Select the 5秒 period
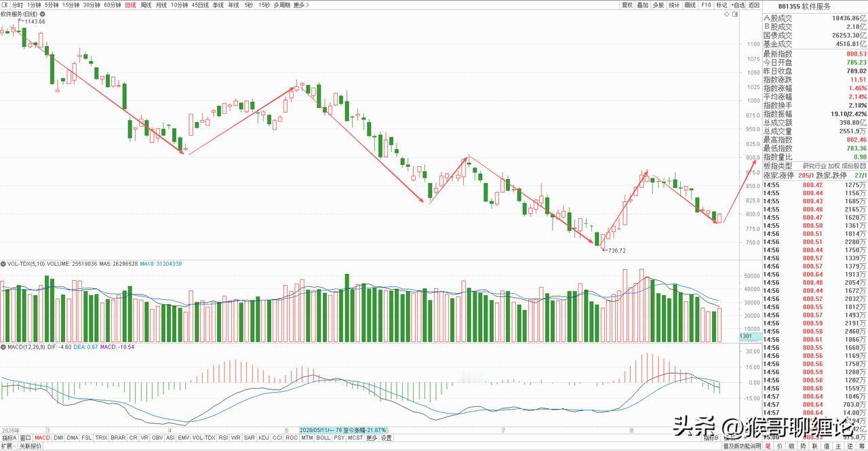The image size is (868, 451). tap(249, 5)
